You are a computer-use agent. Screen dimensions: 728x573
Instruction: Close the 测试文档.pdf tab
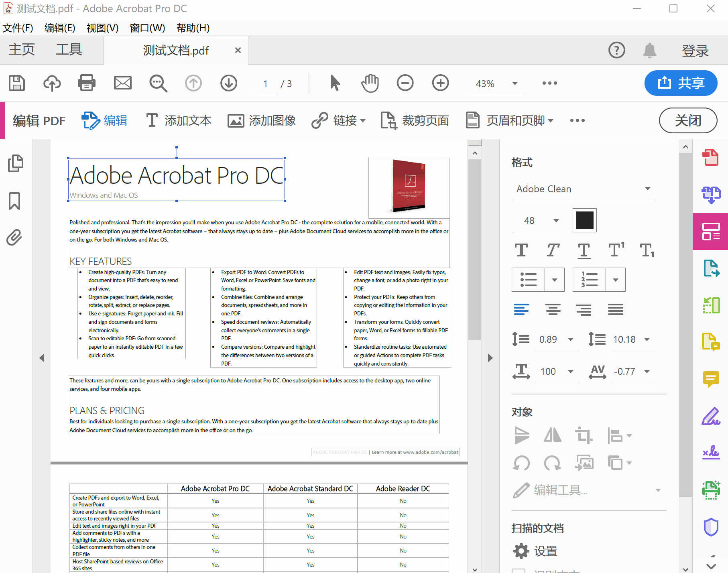pos(238,50)
